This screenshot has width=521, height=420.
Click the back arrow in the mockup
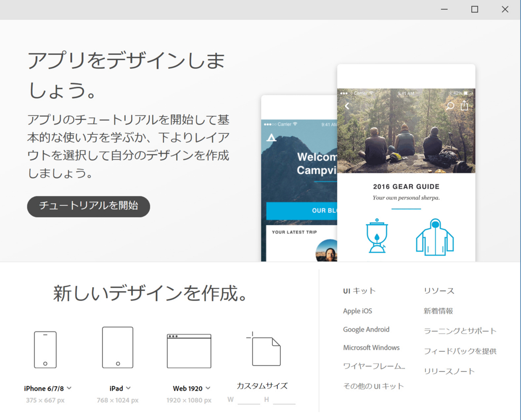[x=347, y=106]
